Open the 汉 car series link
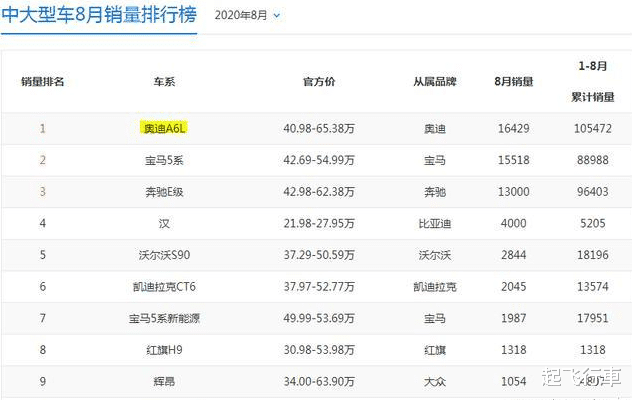Viewport: 632px width, 400px height. (164, 223)
